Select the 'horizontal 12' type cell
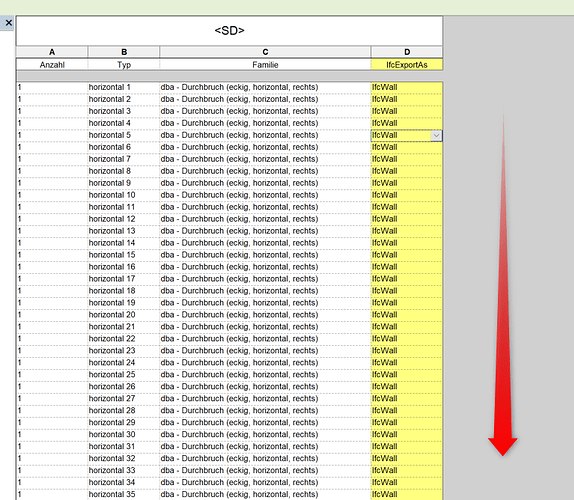Image resolution: width=574 pixels, height=500 pixels. coord(124,219)
